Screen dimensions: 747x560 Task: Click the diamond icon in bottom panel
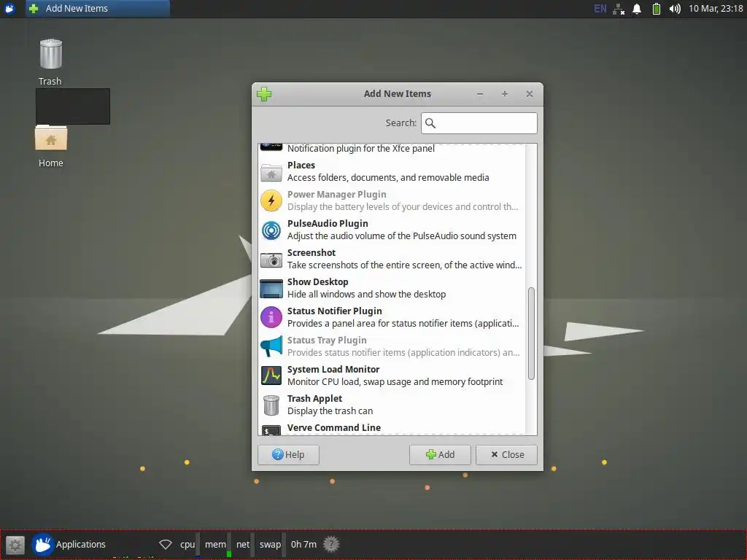tap(166, 544)
